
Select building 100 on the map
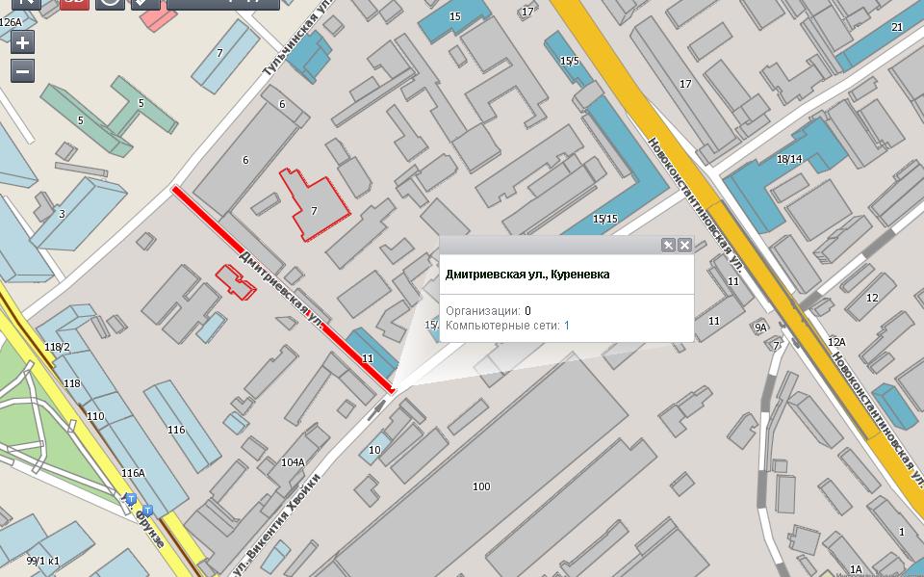coord(481,486)
